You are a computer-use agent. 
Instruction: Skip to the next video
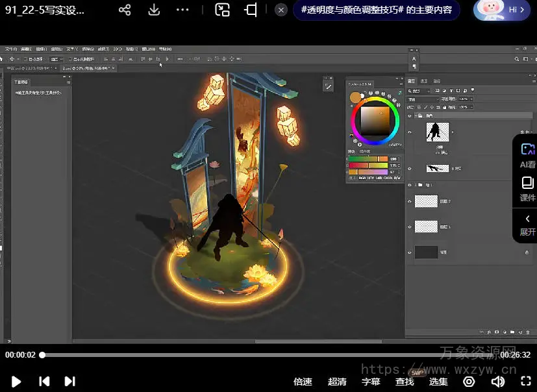[x=70, y=382]
